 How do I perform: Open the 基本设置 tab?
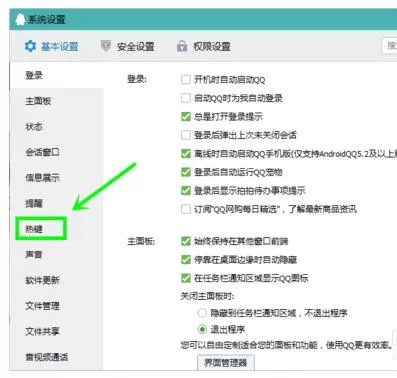coord(51,46)
